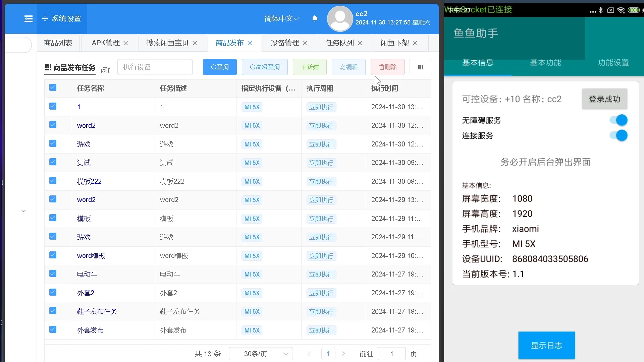Open the 模板222 task name link
Screen dimensions: 644x362
tap(89, 181)
